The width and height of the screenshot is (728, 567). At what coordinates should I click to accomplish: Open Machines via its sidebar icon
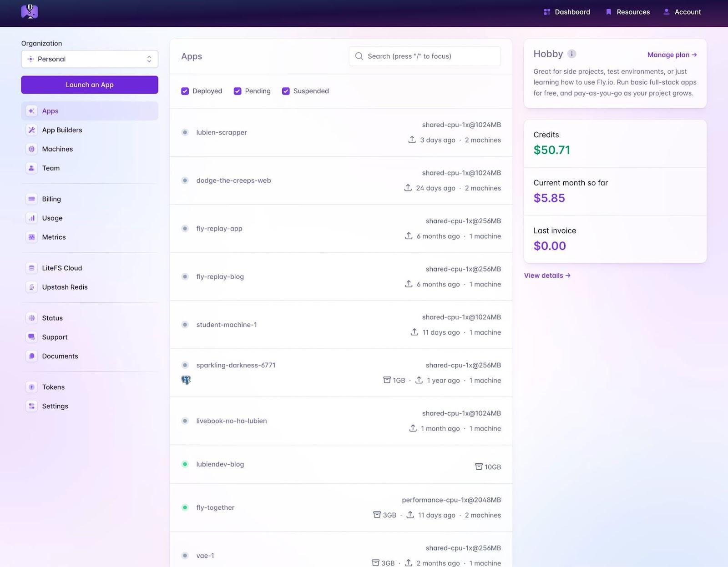coord(31,149)
